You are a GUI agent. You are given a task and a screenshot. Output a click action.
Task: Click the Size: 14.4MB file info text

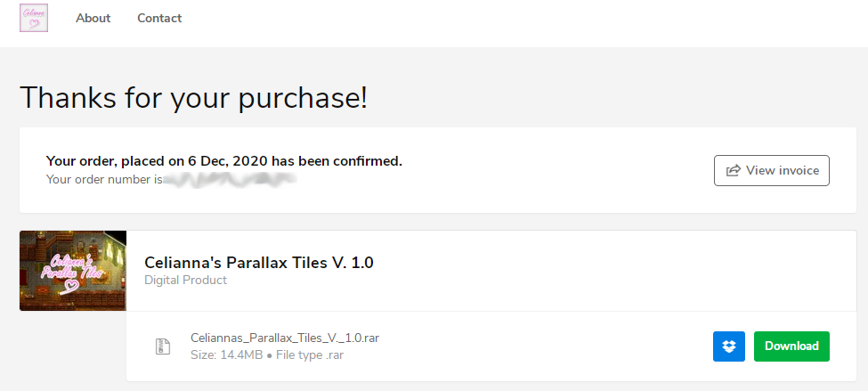point(226,355)
